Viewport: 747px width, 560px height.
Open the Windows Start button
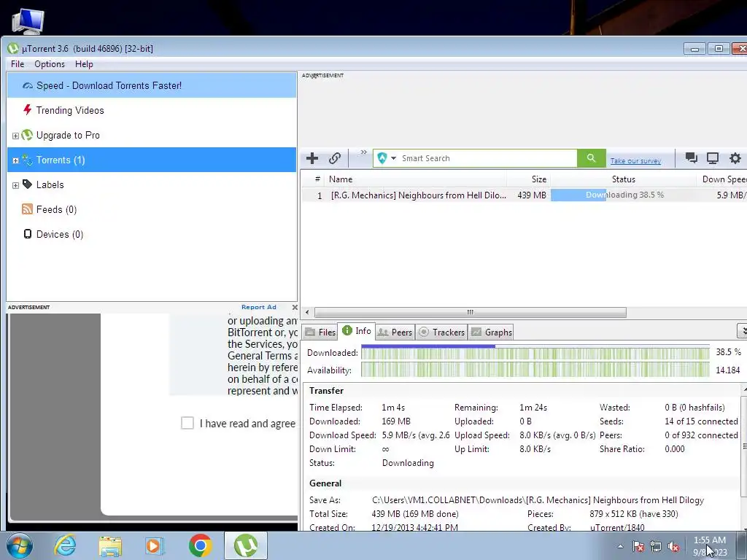(x=20, y=545)
